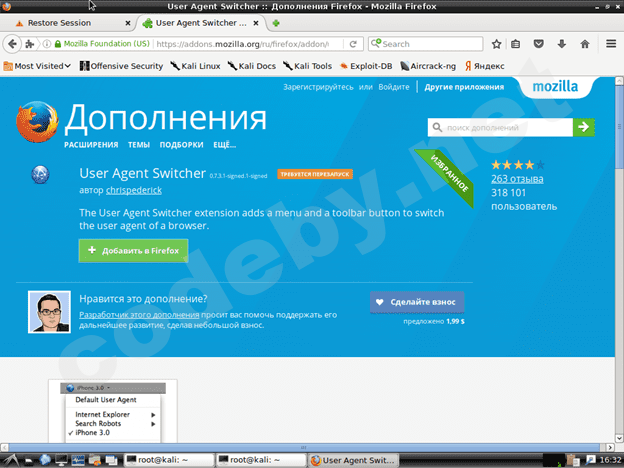The image size is (624, 468).
Task: Select the User Agent Switcher tab
Action: pos(199,23)
